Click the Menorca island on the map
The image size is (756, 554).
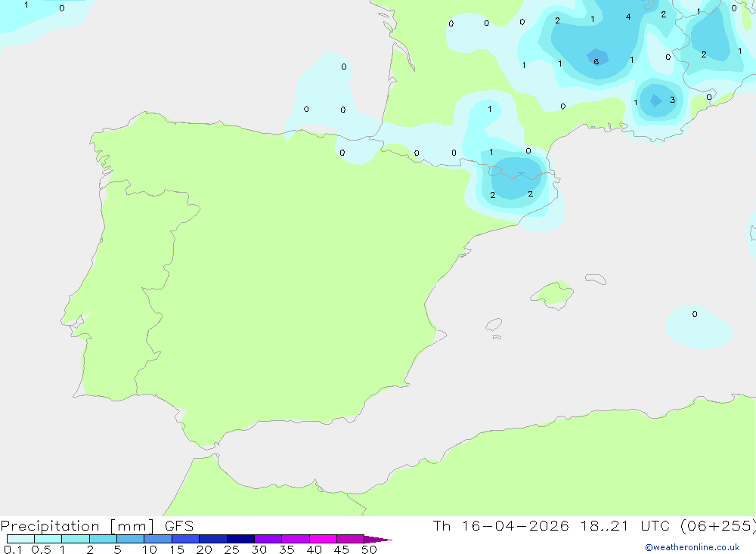coord(596,279)
